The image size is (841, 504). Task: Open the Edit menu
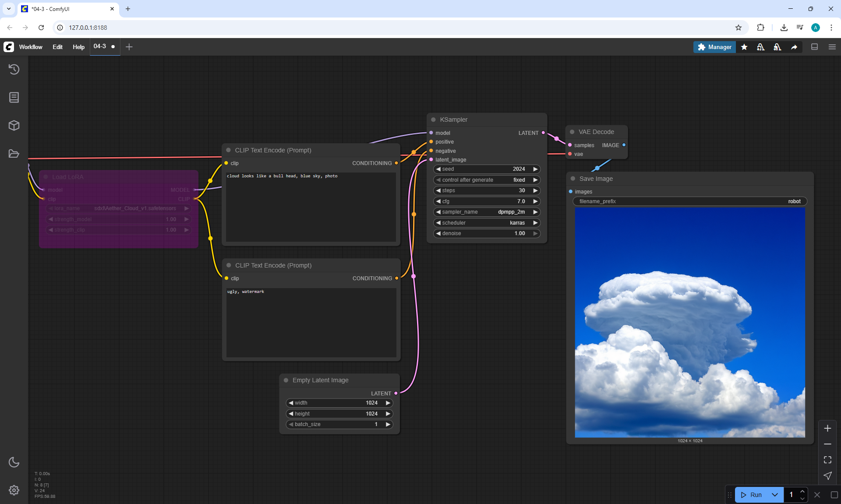[x=57, y=47]
